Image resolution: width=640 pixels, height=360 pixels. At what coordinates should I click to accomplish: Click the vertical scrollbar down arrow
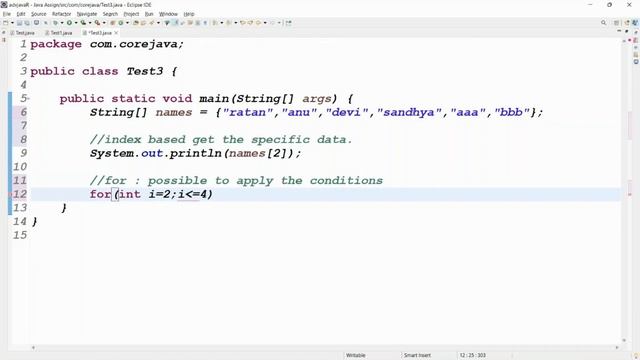tap(624, 340)
